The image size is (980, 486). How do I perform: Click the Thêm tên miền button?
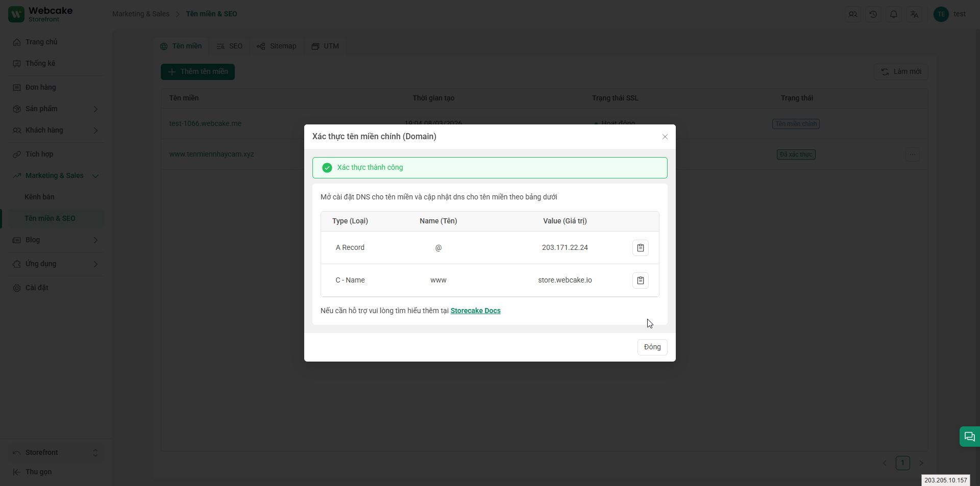(198, 72)
